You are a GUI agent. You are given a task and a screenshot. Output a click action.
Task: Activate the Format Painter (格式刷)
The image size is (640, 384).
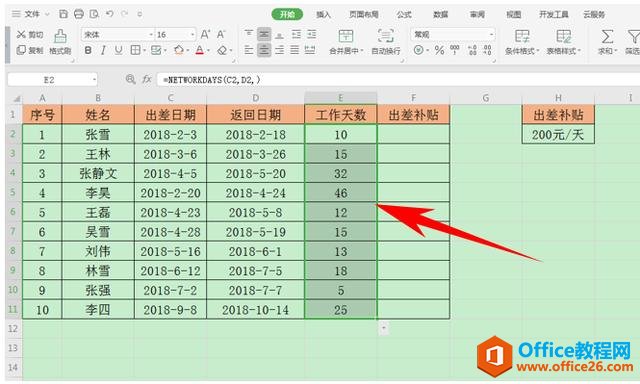(60, 42)
